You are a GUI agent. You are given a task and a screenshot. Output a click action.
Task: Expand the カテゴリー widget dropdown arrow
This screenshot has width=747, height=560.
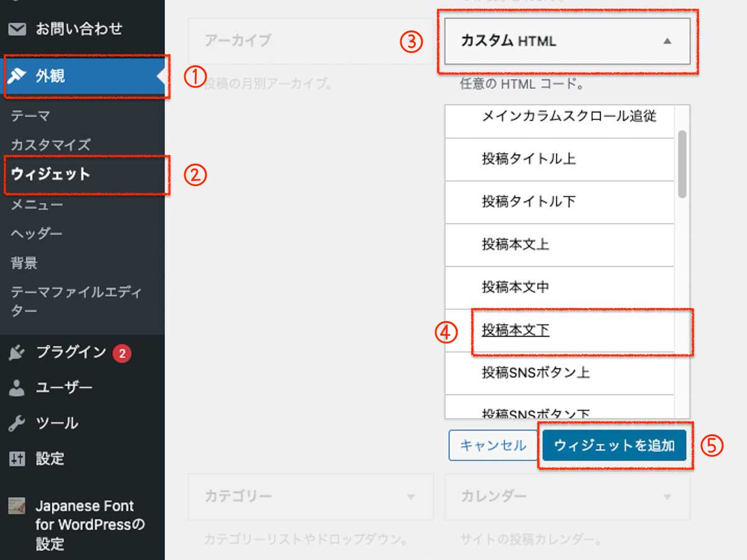[x=411, y=497]
